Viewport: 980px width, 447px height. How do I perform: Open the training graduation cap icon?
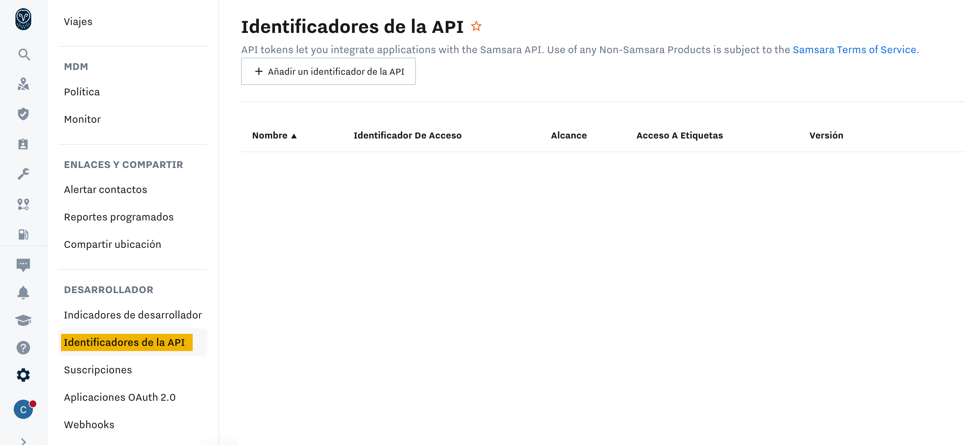[x=24, y=320]
